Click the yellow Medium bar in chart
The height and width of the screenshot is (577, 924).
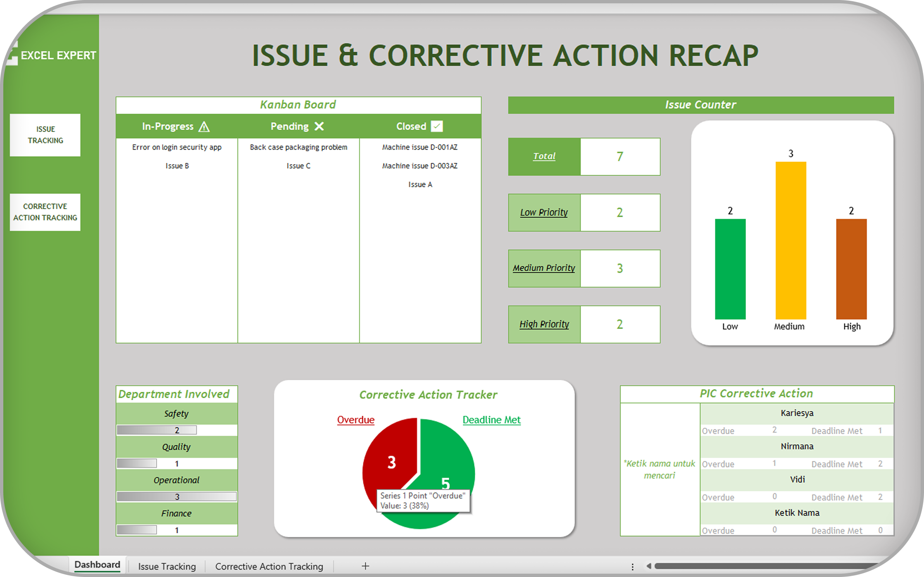tap(791, 240)
